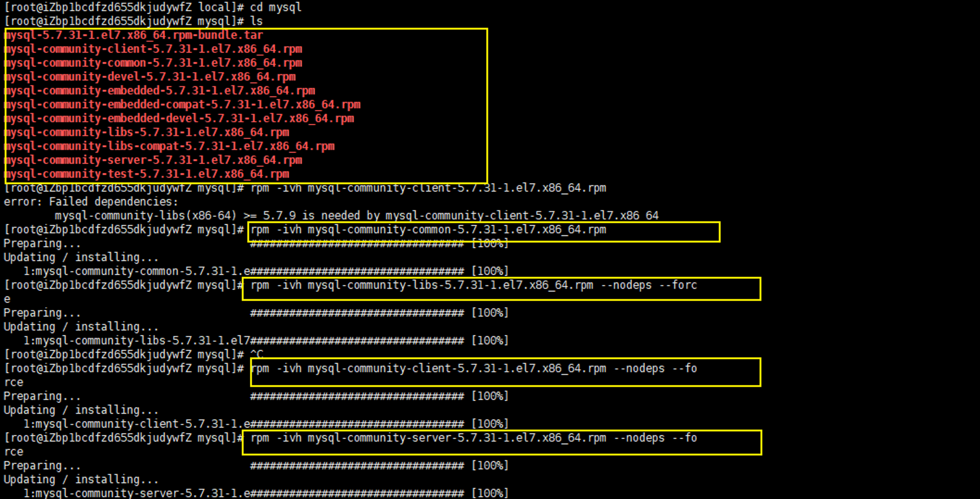Image resolution: width=980 pixels, height=499 pixels.
Task: Select mysql-community-embedded-5.7.31 rpm file name
Action: [x=160, y=91]
